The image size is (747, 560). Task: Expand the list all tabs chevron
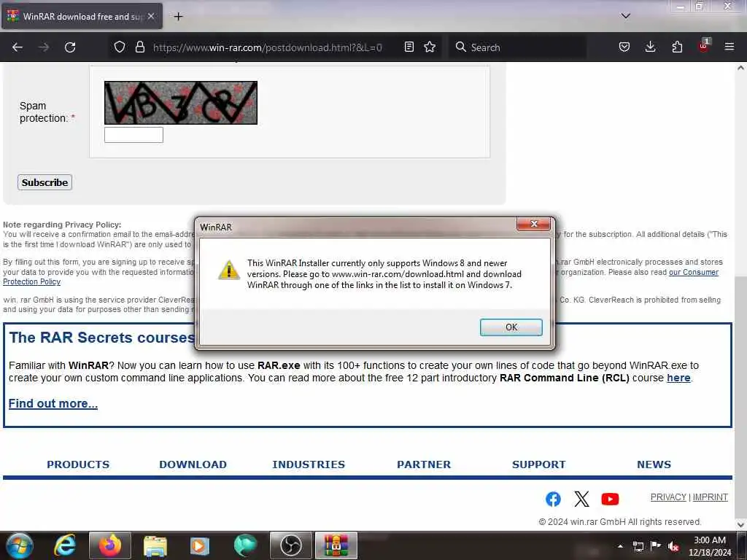pyautogui.click(x=625, y=16)
